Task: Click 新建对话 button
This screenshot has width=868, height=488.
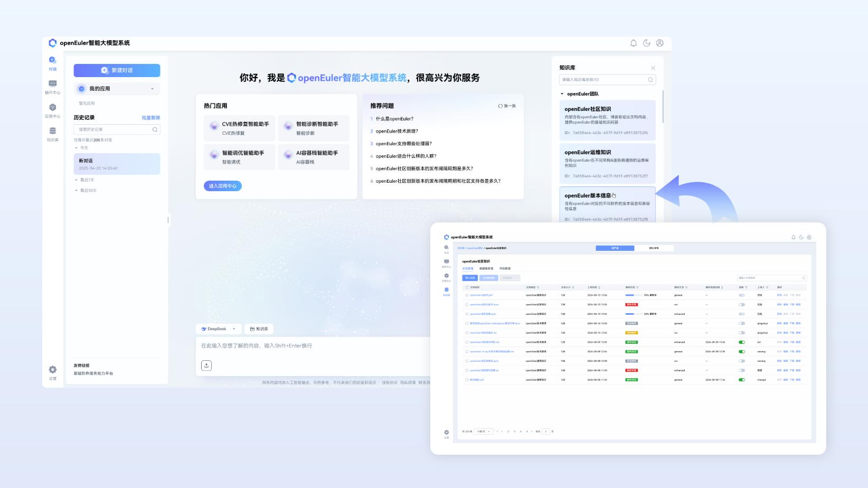Action: (x=117, y=70)
